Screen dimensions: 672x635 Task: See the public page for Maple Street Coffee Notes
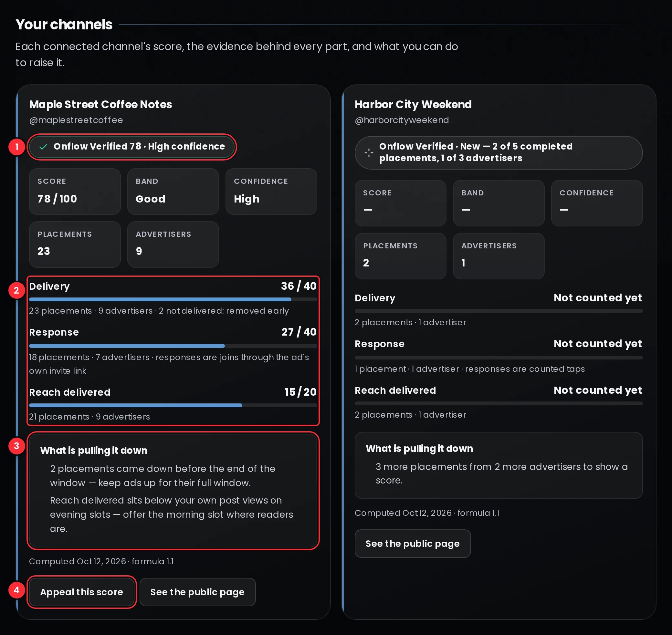pyautogui.click(x=197, y=592)
